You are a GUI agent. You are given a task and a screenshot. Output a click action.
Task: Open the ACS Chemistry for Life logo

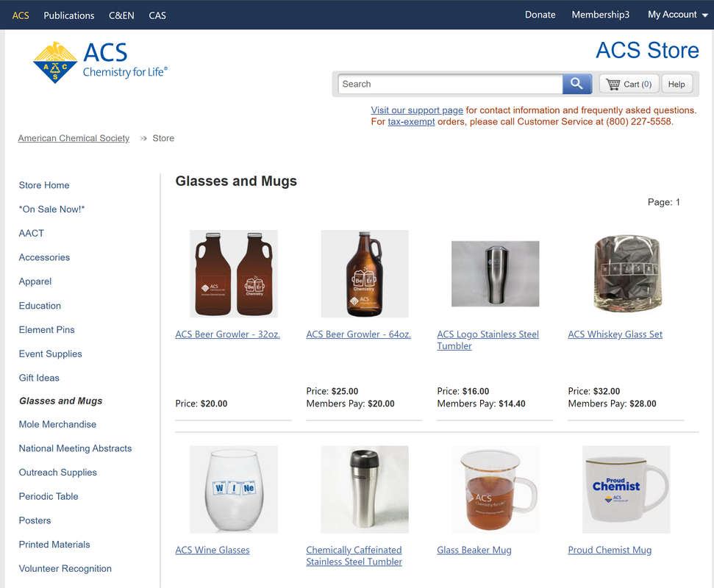point(100,62)
